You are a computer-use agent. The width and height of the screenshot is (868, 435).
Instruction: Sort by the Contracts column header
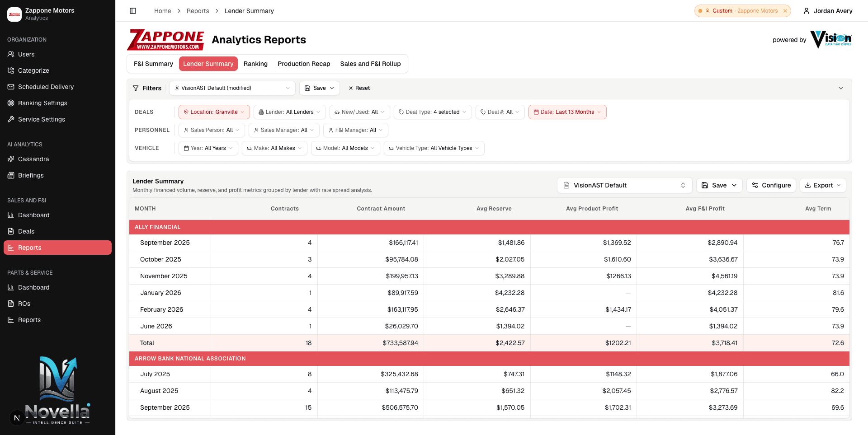(284, 209)
